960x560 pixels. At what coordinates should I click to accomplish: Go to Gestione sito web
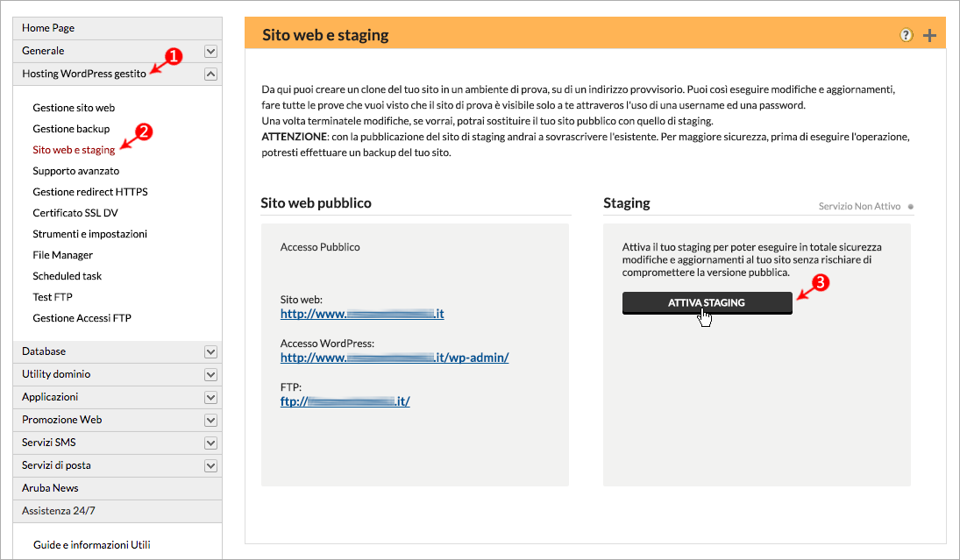tap(74, 108)
